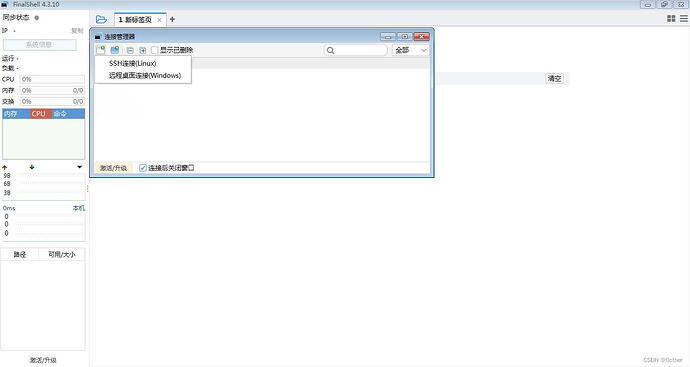This screenshot has height=367, width=690.
Task: Uncheck the 连接后关闭窗口 checkbox
Action: pos(143,168)
